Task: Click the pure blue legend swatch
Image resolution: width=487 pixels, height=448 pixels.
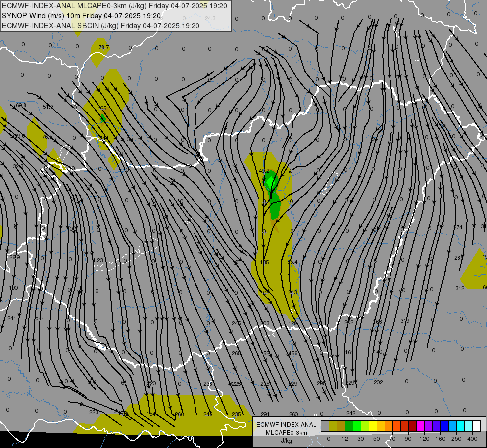Action: click(x=445, y=426)
